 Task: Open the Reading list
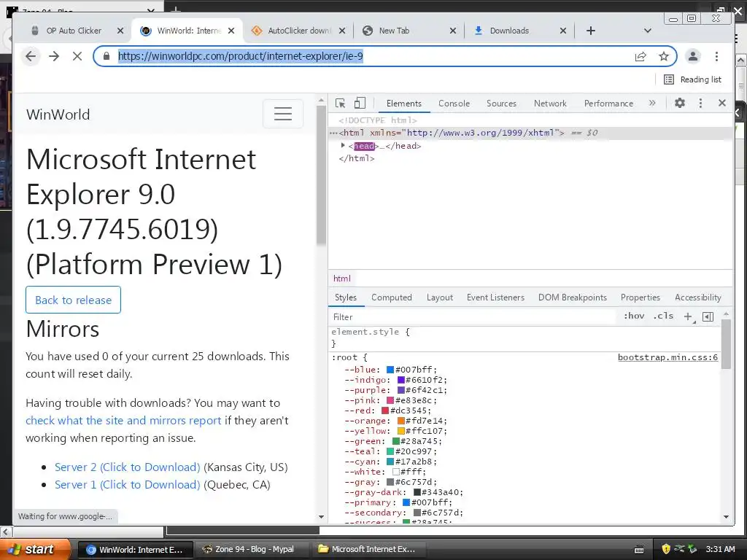coord(693,79)
